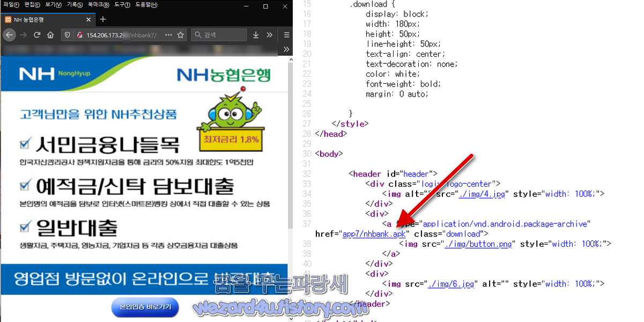
Task: Open the 편집(E) menu
Action: coord(32,5)
